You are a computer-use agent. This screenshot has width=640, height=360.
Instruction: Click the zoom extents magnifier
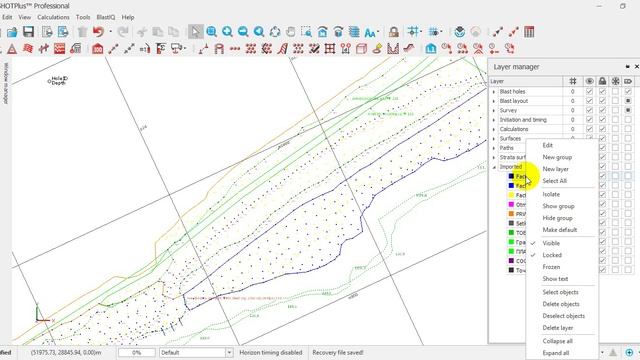[211, 32]
